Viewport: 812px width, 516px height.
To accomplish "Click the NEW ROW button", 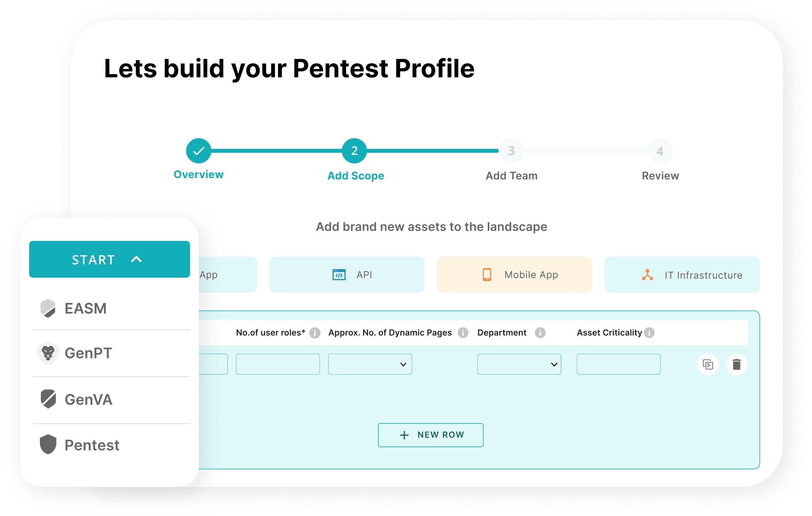I will point(430,435).
